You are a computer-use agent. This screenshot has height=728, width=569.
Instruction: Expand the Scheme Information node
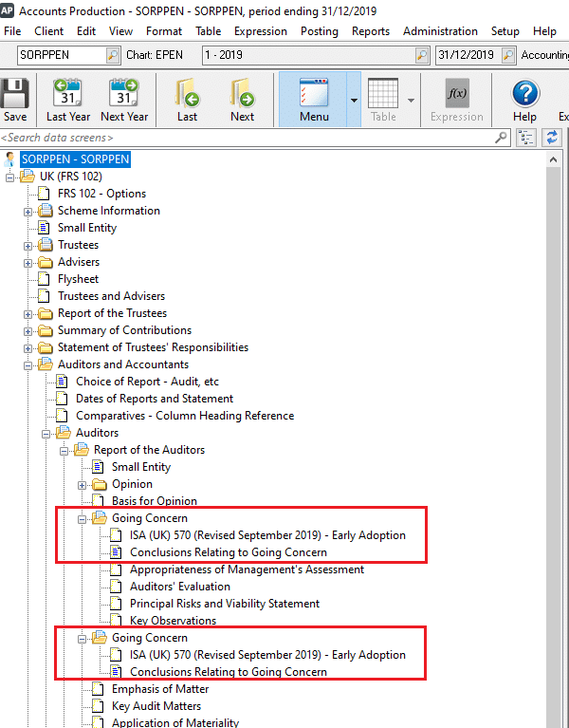[x=28, y=211]
